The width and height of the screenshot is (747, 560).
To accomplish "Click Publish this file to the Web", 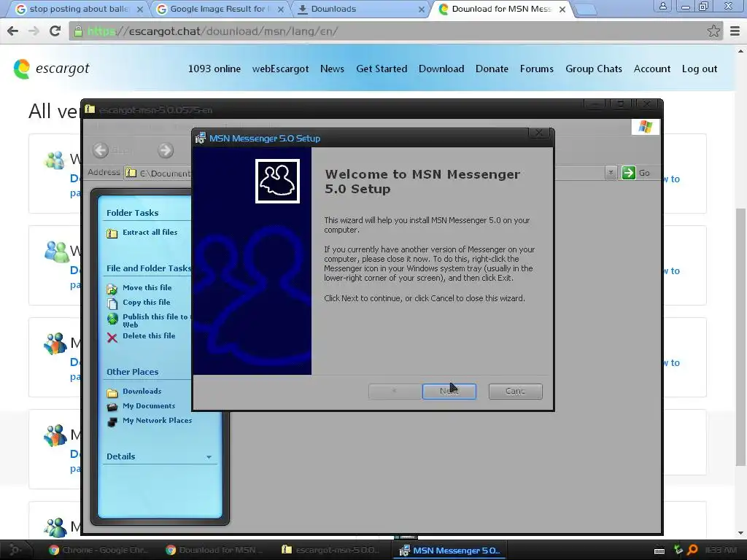I will coord(156,321).
